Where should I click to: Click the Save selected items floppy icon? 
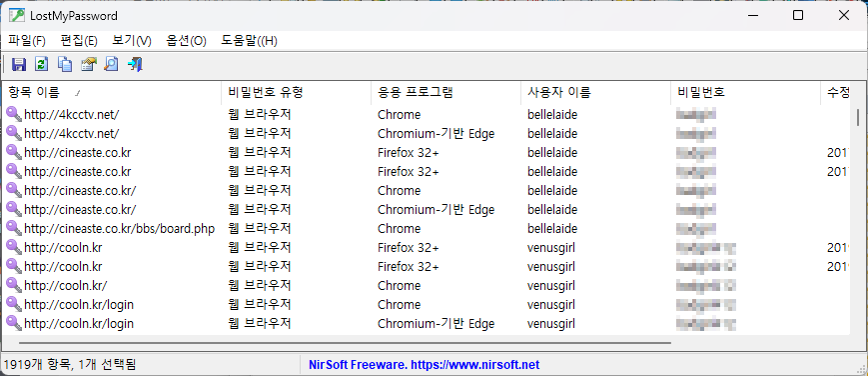[x=19, y=64]
